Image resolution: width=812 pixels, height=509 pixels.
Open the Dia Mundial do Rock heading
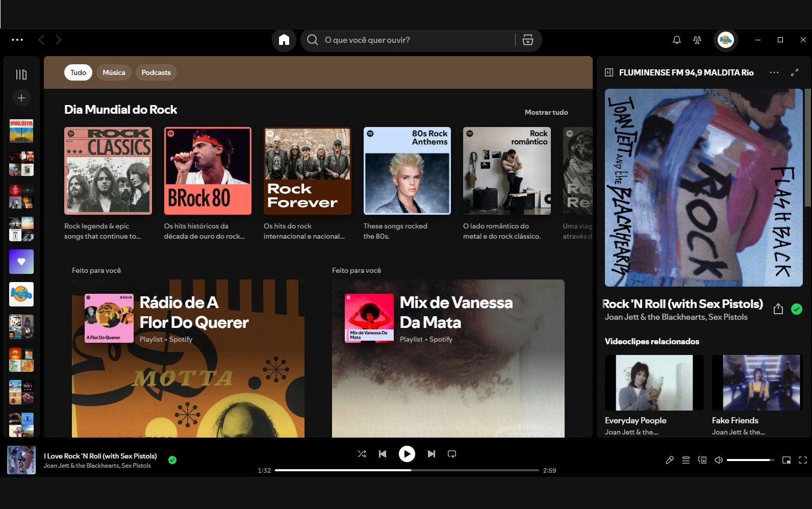120,110
